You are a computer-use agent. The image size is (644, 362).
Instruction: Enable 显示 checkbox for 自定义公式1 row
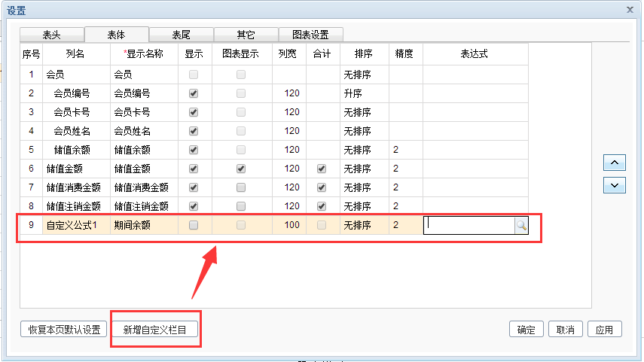194,225
